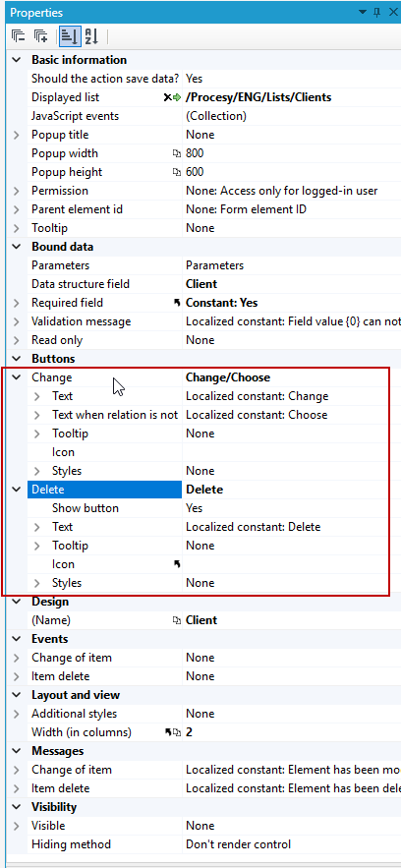Collapse the Events category
This screenshot has width=401, height=868.
[x=17, y=639]
